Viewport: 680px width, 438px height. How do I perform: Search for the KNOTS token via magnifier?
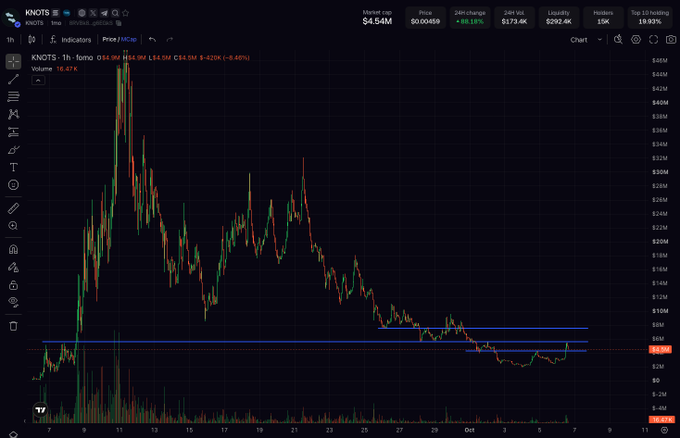click(x=115, y=13)
